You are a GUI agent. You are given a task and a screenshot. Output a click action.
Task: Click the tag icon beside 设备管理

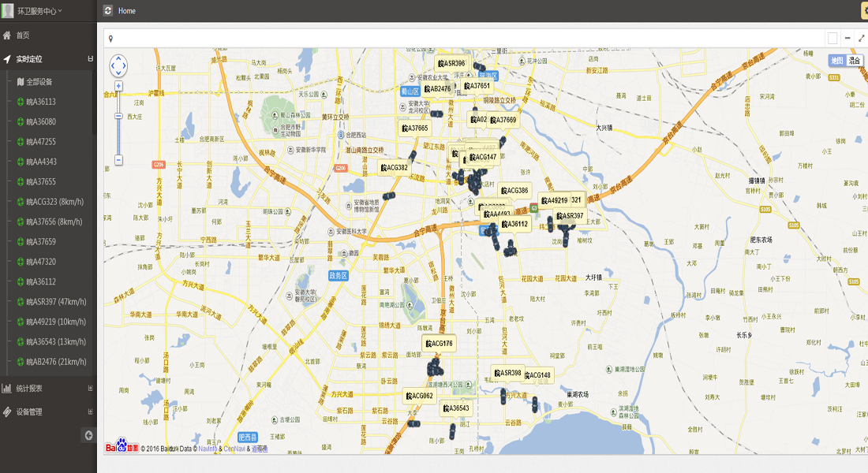(x=6, y=412)
